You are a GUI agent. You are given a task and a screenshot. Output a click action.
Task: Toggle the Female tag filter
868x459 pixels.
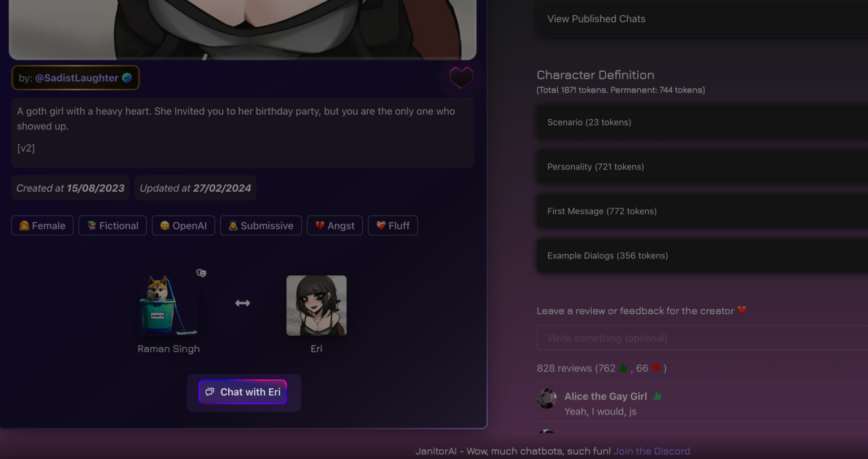[x=42, y=226]
